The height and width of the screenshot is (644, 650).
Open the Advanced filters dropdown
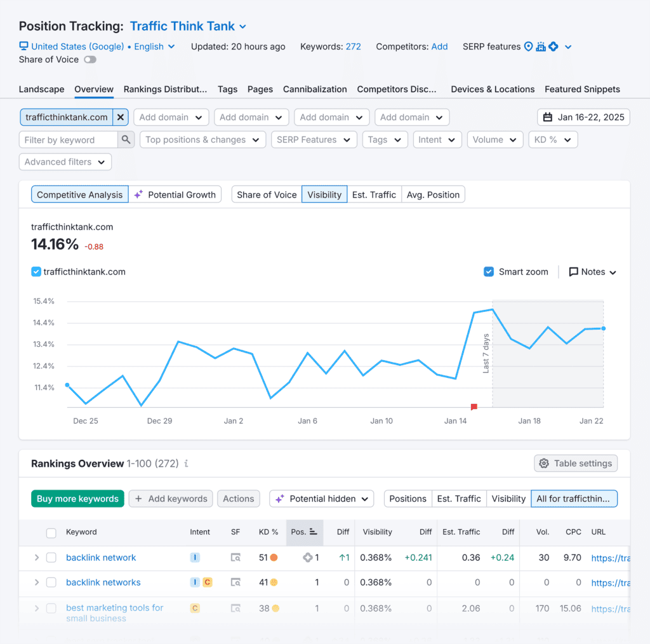tap(65, 162)
